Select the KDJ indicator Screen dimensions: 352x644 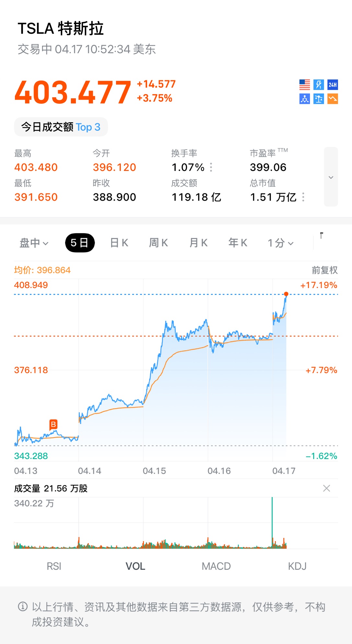(297, 566)
